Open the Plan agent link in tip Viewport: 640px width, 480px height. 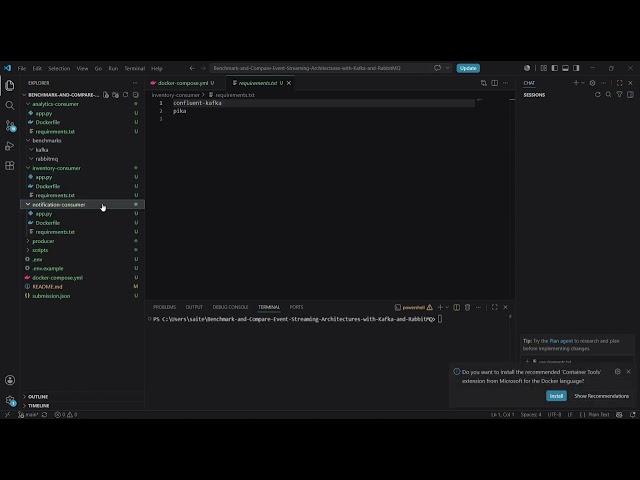[x=561, y=341]
